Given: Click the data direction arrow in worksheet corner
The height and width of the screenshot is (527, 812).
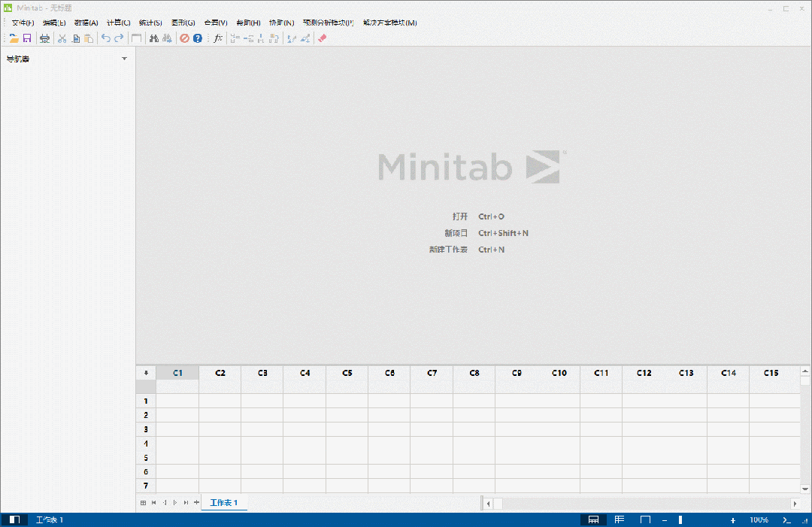Looking at the screenshot, I should pos(146,373).
